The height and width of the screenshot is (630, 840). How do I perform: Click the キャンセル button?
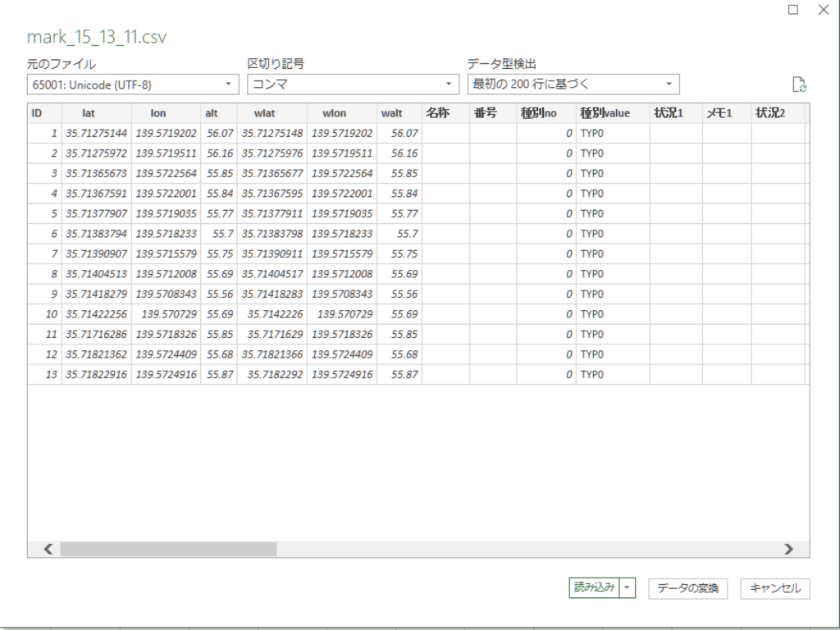[774, 588]
